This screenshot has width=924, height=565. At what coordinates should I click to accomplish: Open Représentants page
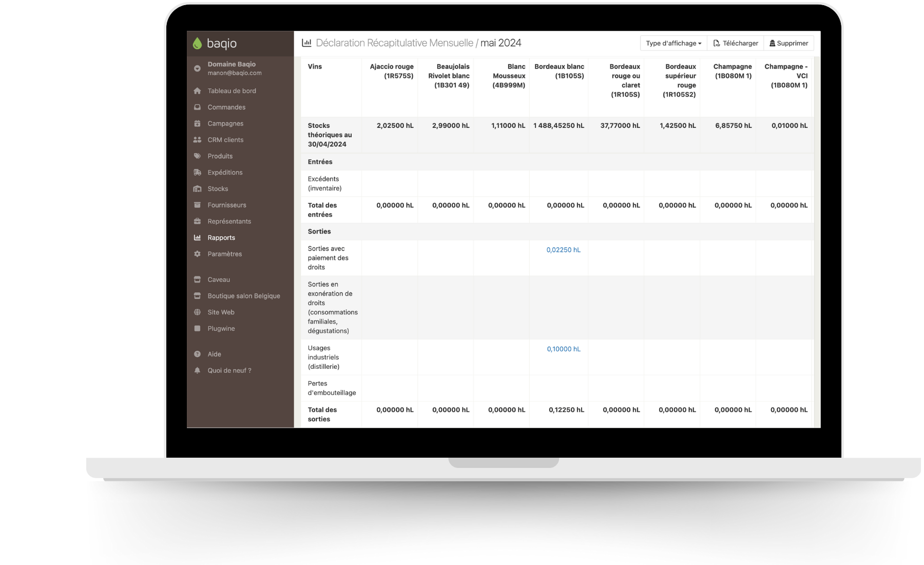click(229, 221)
